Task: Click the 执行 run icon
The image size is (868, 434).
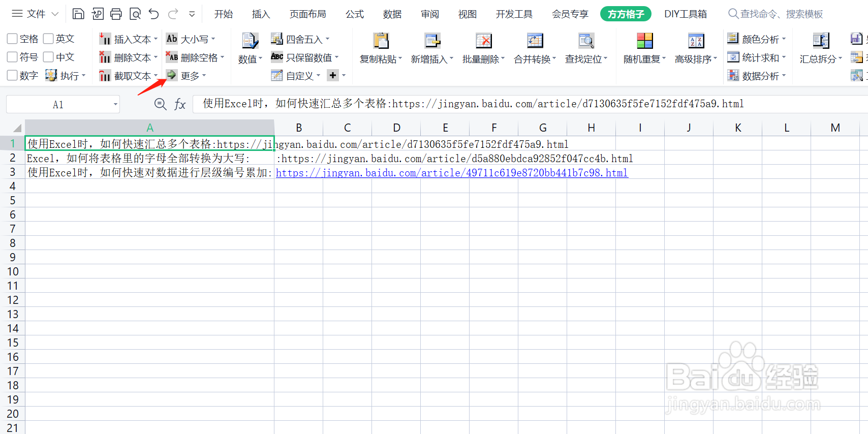Action: [51, 75]
